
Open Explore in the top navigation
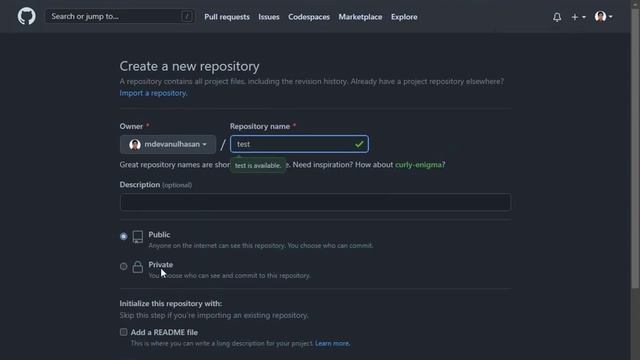tap(404, 17)
